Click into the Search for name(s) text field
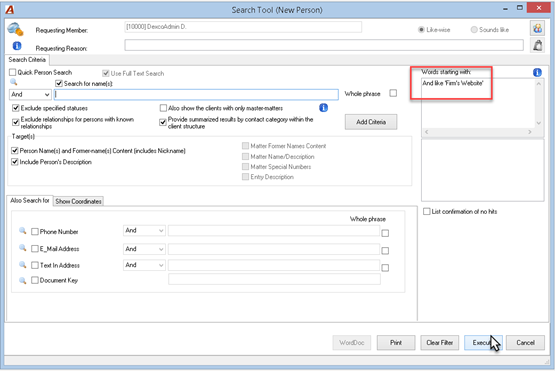 click(x=196, y=95)
